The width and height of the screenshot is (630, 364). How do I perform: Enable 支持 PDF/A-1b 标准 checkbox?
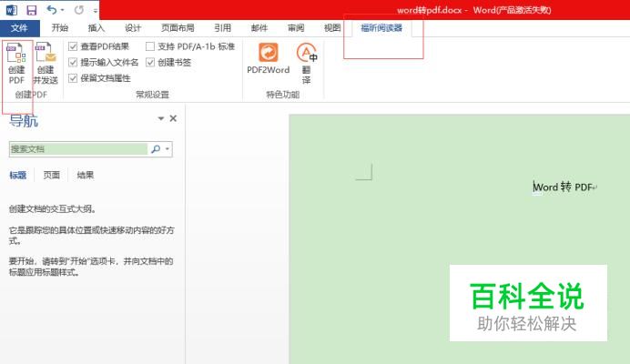point(150,46)
